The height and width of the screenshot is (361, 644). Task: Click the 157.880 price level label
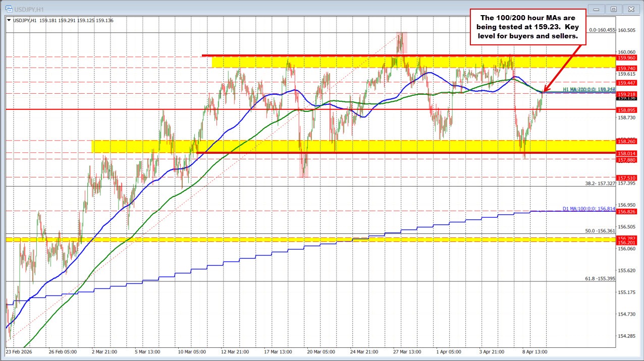coord(626,159)
